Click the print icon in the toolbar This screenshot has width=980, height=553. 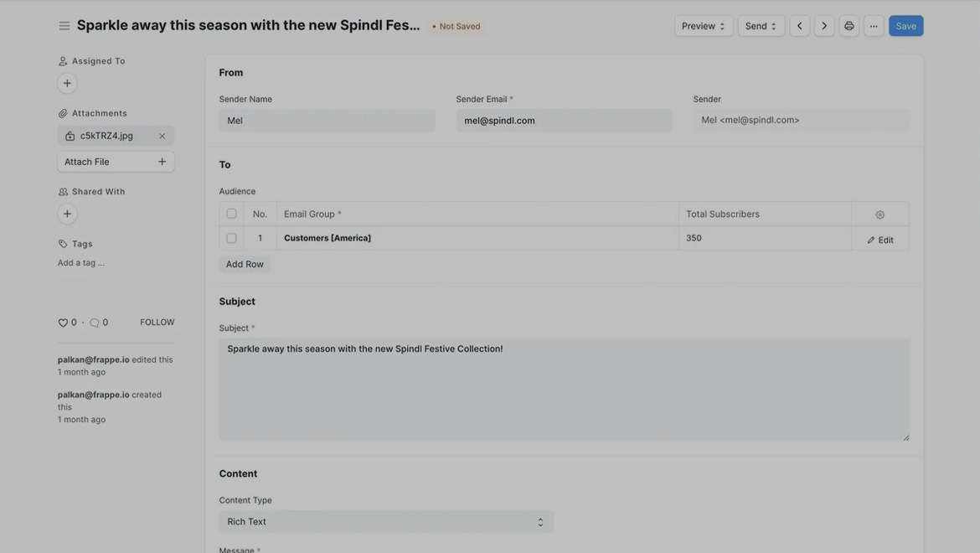[849, 26]
